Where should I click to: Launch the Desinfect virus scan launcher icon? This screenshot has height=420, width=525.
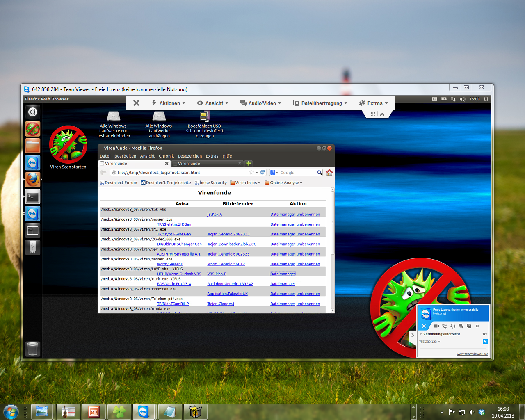[33, 129]
